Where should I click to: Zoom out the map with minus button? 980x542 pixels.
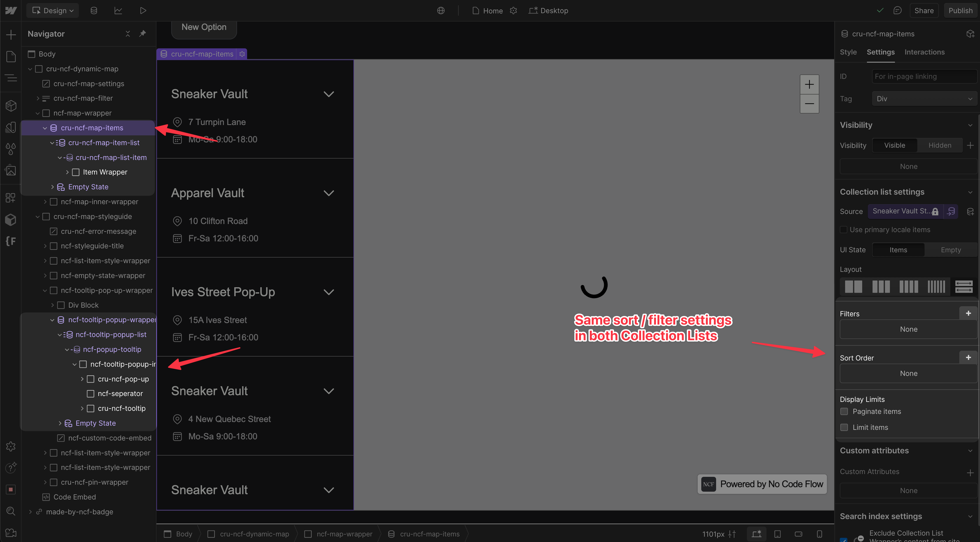809,103
